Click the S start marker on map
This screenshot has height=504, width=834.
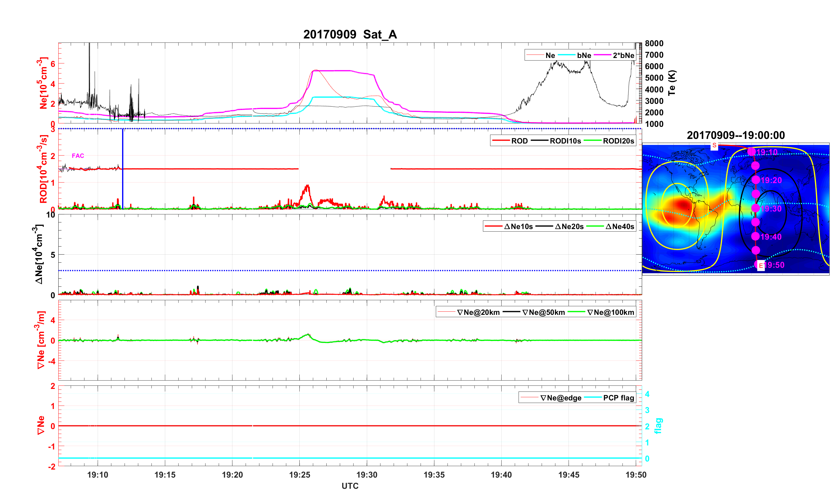[714, 146]
